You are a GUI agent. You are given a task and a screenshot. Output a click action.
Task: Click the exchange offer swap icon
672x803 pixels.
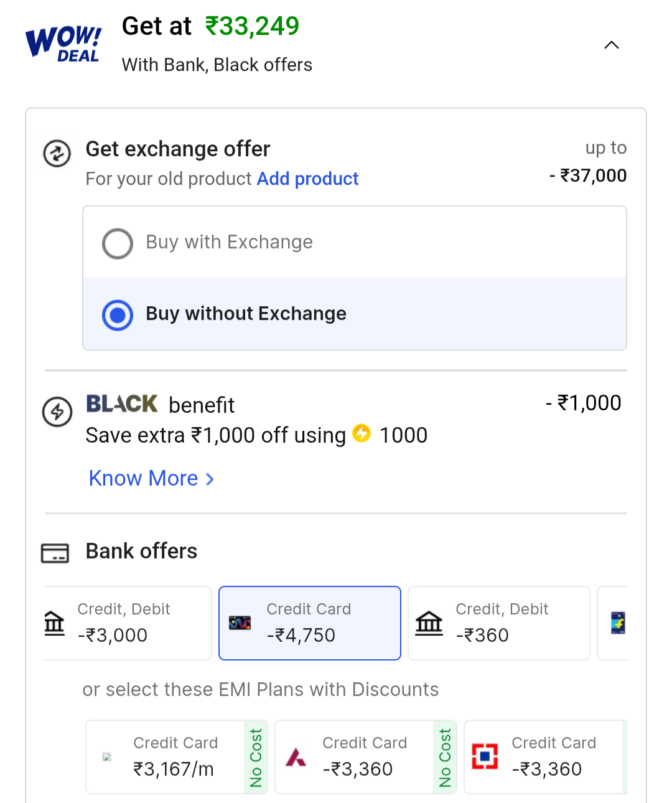point(57,153)
